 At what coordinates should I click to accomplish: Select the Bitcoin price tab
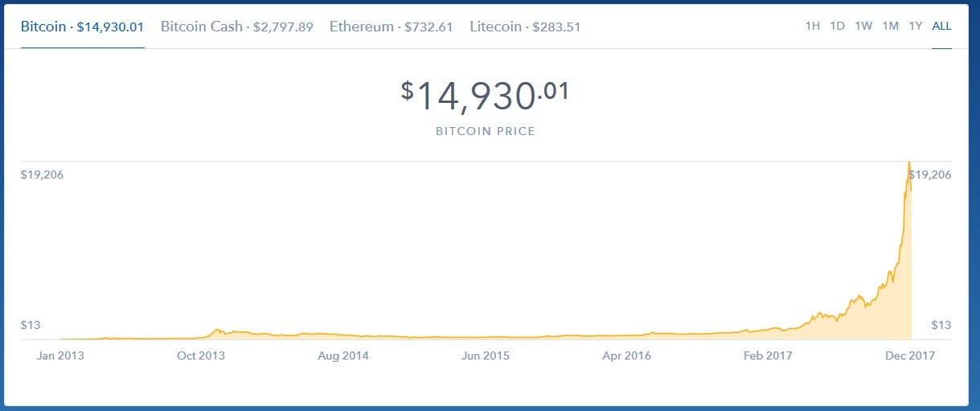pos(82,27)
